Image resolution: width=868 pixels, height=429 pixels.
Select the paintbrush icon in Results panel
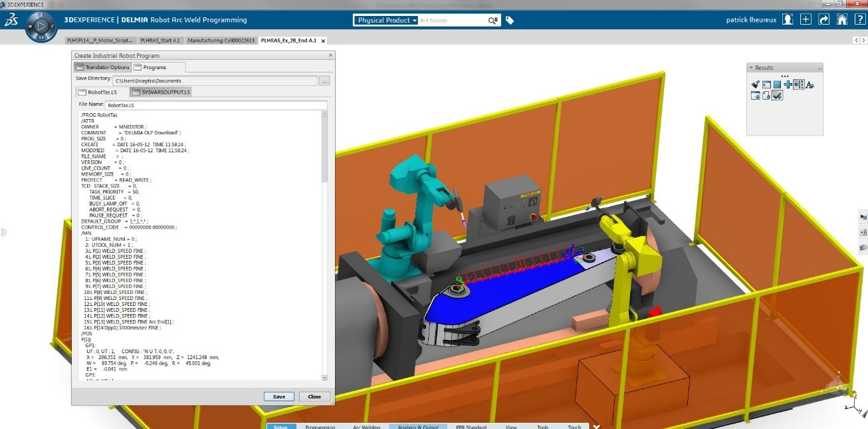coord(755,84)
